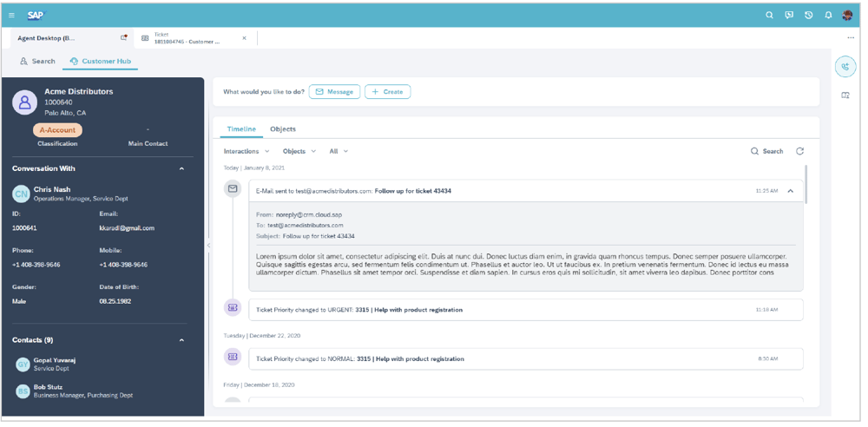Open the Ticket Priority changed to NORMAL entry
Image resolution: width=868 pixels, height=427 pixels.
click(x=526, y=359)
